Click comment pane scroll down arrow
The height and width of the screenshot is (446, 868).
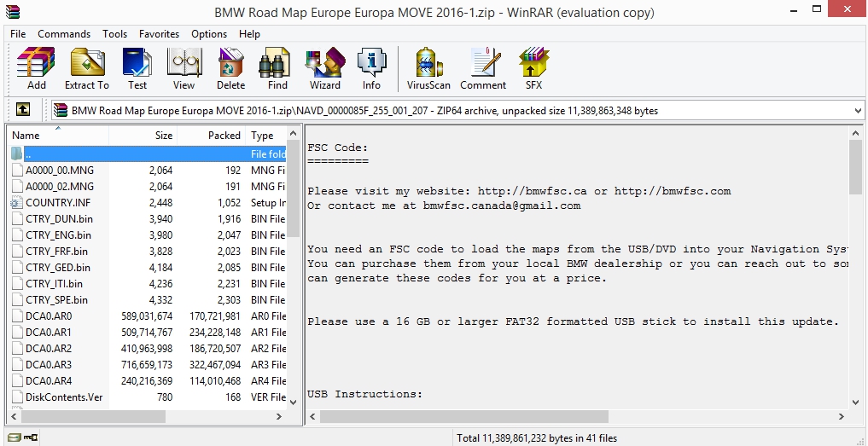tap(855, 403)
